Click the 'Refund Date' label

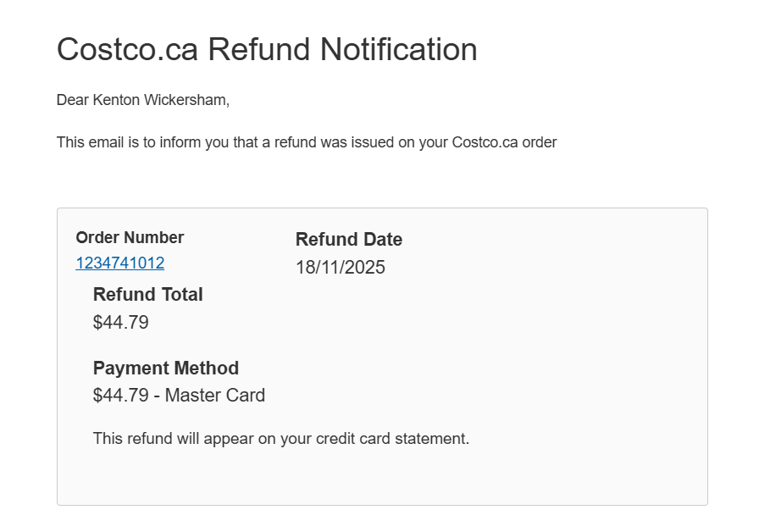click(348, 240)
